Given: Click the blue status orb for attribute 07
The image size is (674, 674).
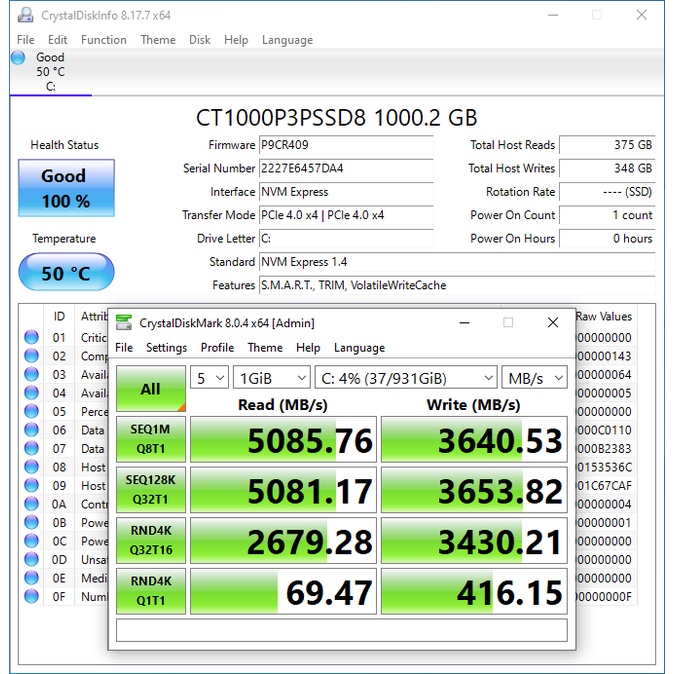Looking at the screenshot, I should (31, 448).
